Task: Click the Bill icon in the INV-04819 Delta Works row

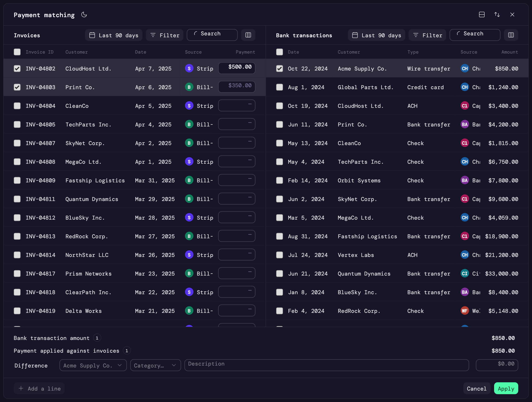Action: click(189, 311)
